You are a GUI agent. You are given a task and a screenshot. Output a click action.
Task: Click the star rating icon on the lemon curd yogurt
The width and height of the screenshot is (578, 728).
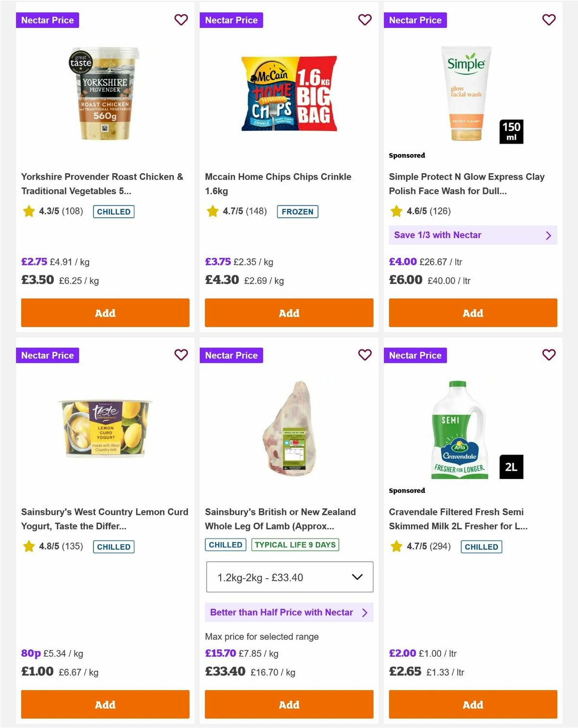click(28, 546)
